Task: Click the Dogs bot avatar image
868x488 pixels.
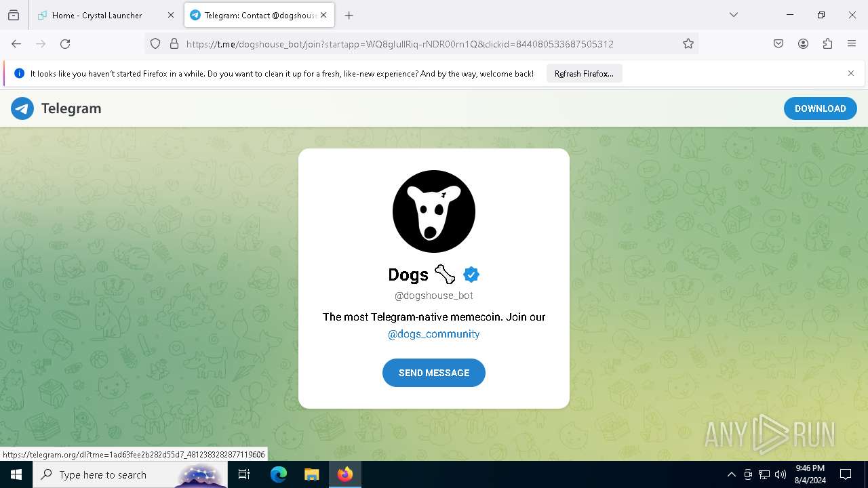Action: coord(434,211)
